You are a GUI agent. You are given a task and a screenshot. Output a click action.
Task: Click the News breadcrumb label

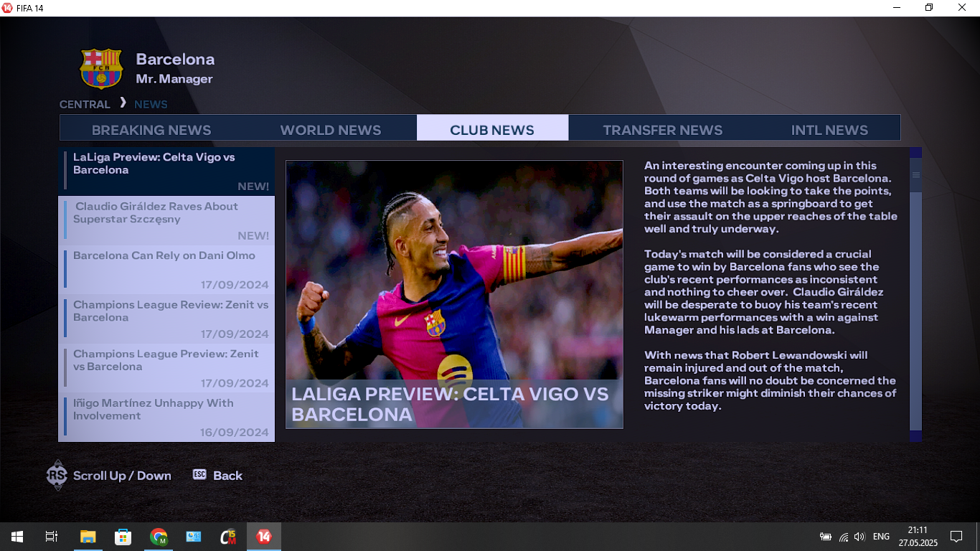pyautogui.click(x=151, y=104)
